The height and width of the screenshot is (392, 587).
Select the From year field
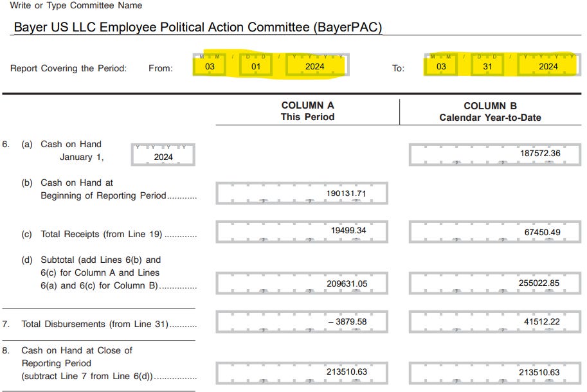pyautogui.click(x=314, y=66)
